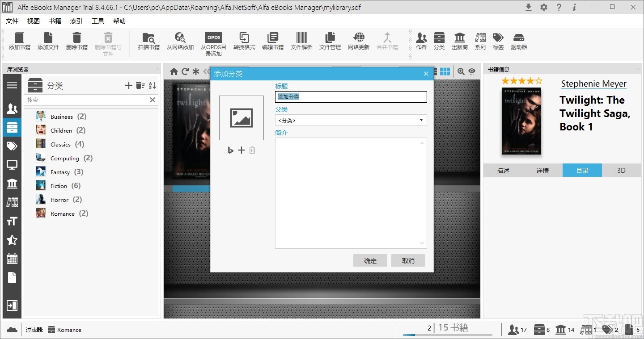Click the 添加分类 title input field
The image size is (644, 339).
coord(351,97)
